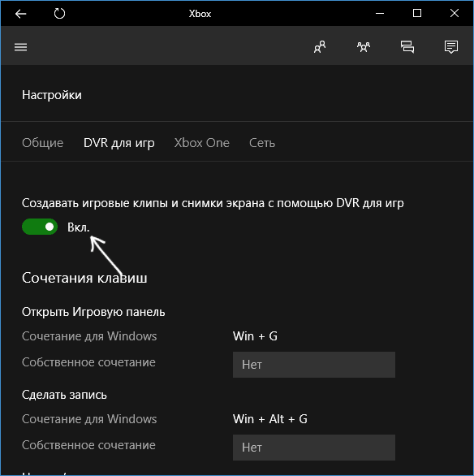Toggle off Game DVR recording switch
474x476 pixels.
[40, 227]
